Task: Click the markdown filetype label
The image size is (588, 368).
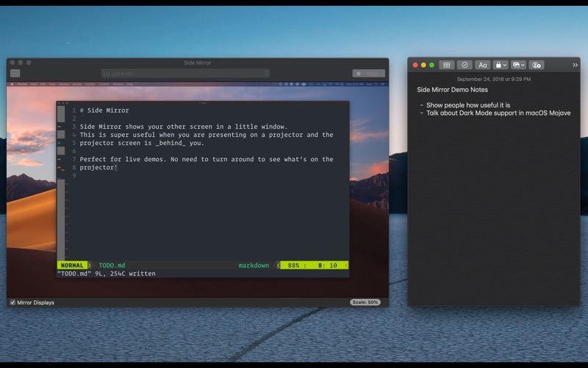Action: [254, 265]
